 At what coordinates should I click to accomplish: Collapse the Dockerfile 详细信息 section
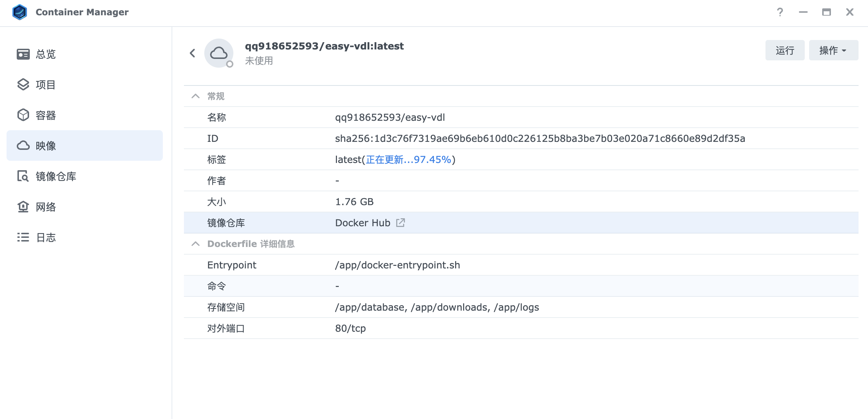click(x=196, y=244)
